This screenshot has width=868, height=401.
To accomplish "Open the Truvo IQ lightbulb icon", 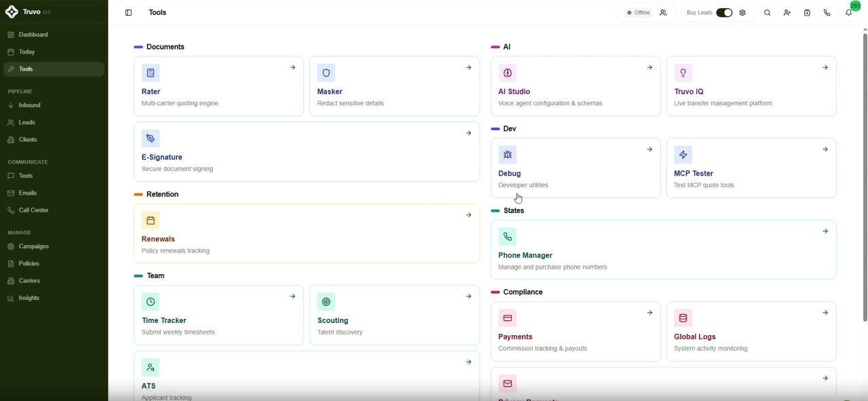I will [683, 73].
